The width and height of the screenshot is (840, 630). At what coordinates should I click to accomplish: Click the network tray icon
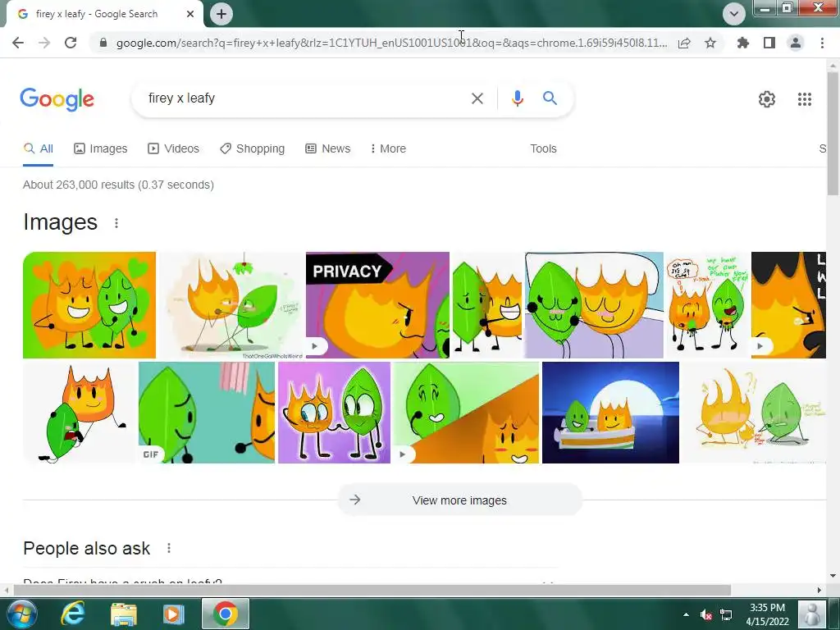(726, 614)
